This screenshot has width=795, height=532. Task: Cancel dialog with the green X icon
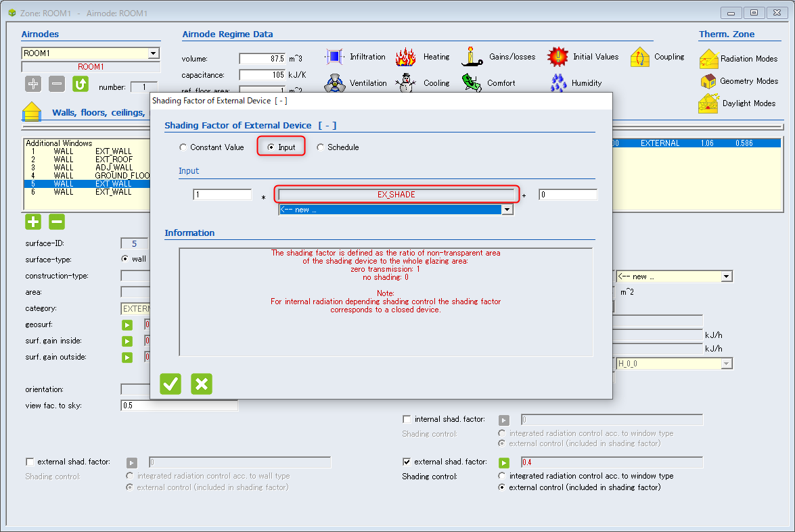click(202, 384)
